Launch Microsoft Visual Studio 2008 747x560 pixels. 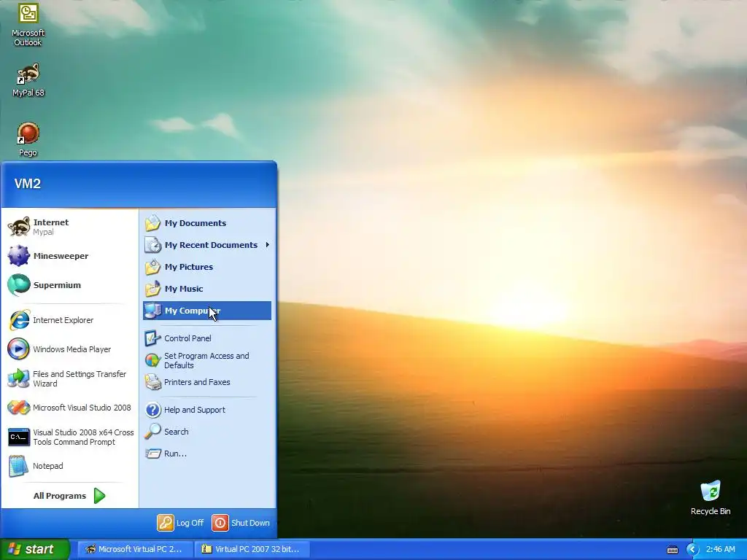69,408
